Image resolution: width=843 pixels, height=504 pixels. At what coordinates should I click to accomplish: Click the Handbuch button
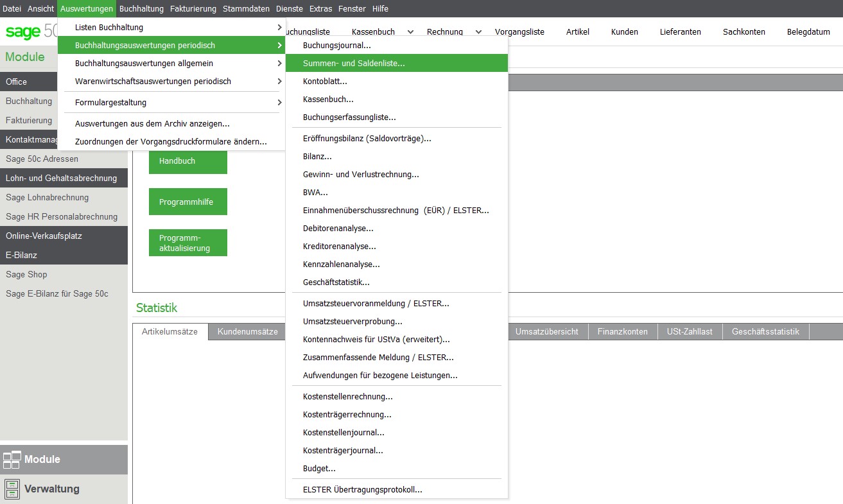(188, 161)
